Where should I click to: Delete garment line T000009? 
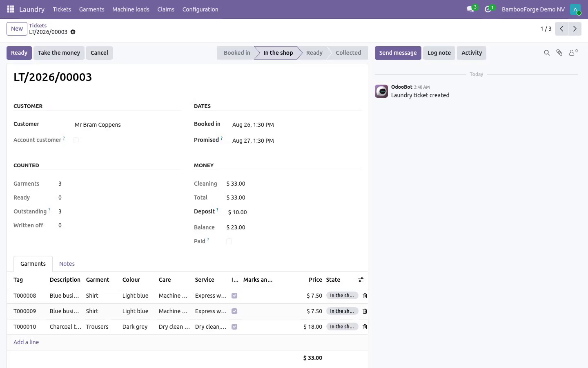[365, 311]
